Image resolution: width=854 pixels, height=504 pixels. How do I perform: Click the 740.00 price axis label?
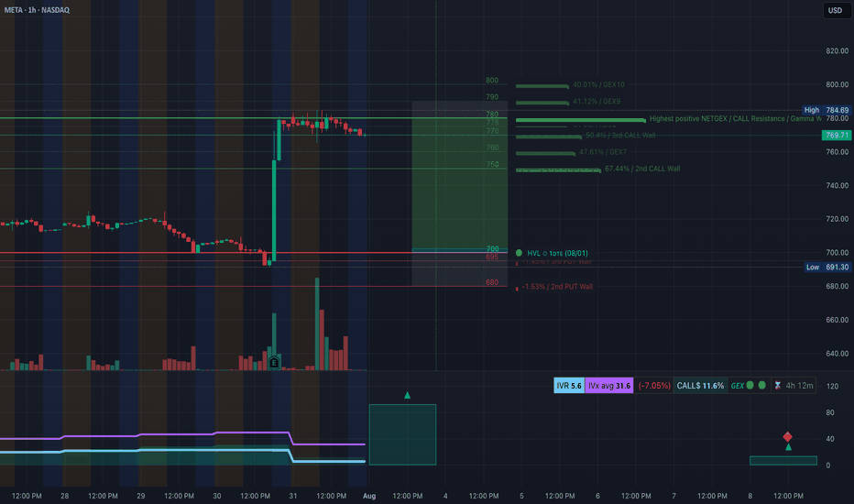tap(838, 185)
